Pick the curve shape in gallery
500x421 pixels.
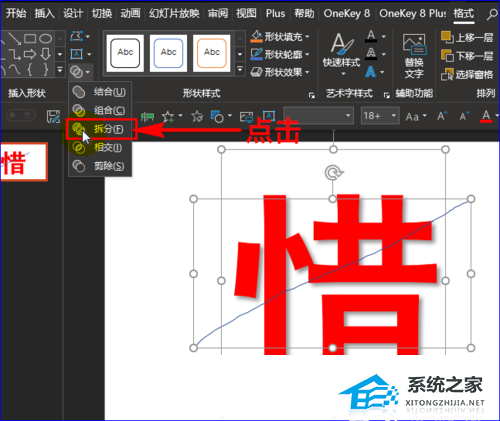click(15, 69)
